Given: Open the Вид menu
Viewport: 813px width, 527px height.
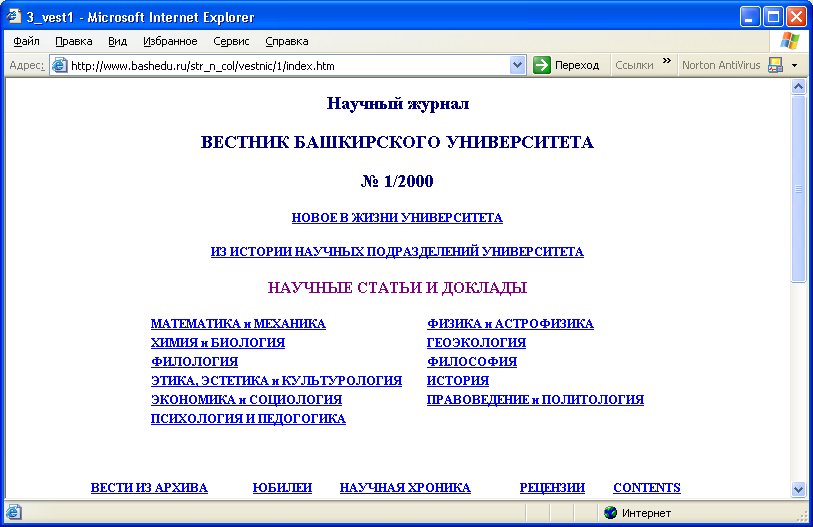Looking at the screenshot, I should pos(118,41).
